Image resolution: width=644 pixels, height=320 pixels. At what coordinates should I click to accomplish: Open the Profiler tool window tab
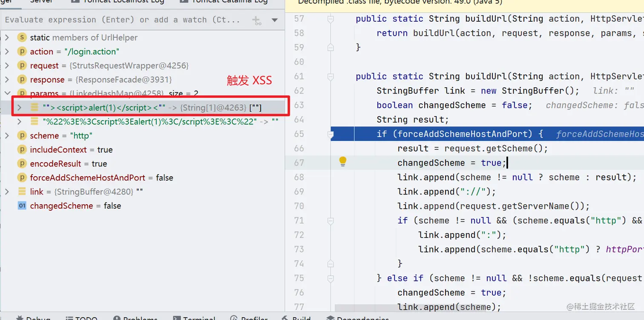(x=249, y=317)
